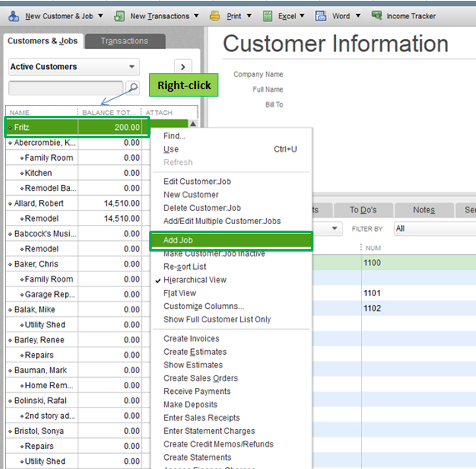Screen dimensions: 476x469
Task: Click the Excel spreadsheet icon
Action: pos(268,16)
